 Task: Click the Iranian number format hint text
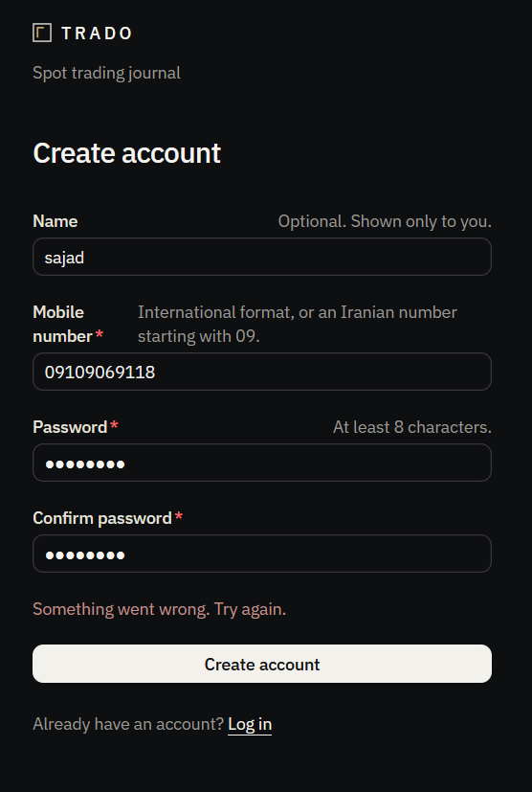pyautogui.click(x=298, y=324)
